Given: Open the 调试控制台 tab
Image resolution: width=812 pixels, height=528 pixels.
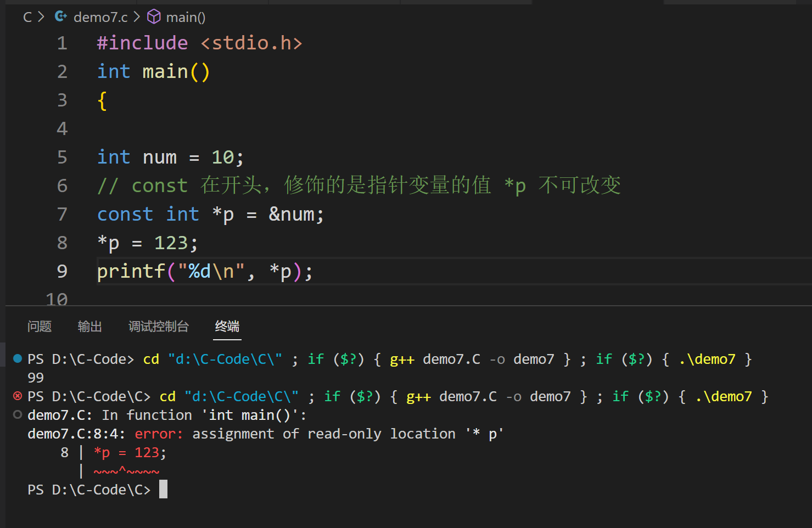Looking at the screenshot, I should 159,327.
